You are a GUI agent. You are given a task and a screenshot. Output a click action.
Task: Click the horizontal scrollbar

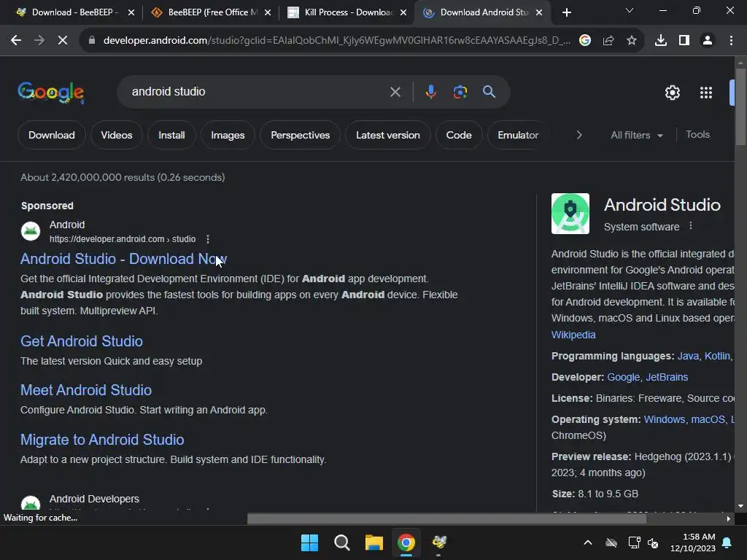point(446,518)
